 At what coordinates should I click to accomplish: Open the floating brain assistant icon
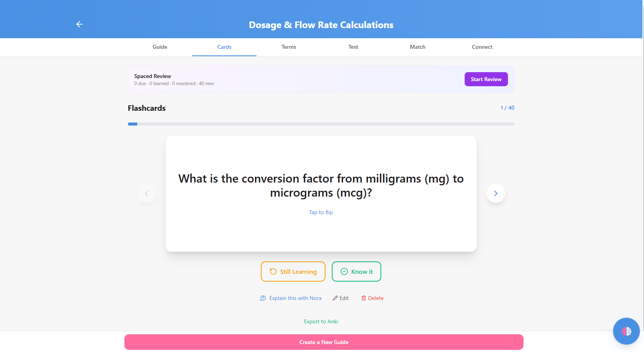tap(626, 331)
